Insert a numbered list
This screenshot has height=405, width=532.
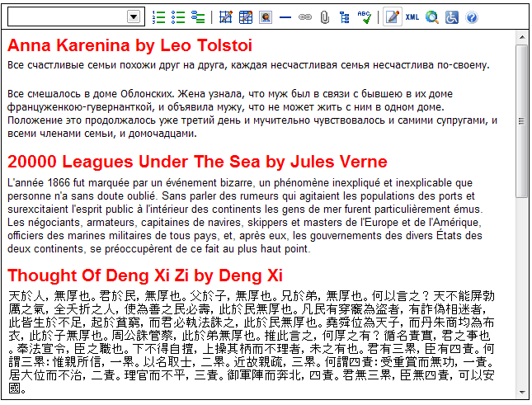[158, 17]
